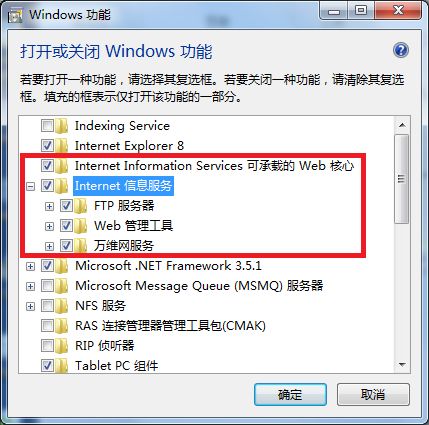Click the FTP 服务器 folder icon
The height and width of the screenshot is (425, 429).
81,206
